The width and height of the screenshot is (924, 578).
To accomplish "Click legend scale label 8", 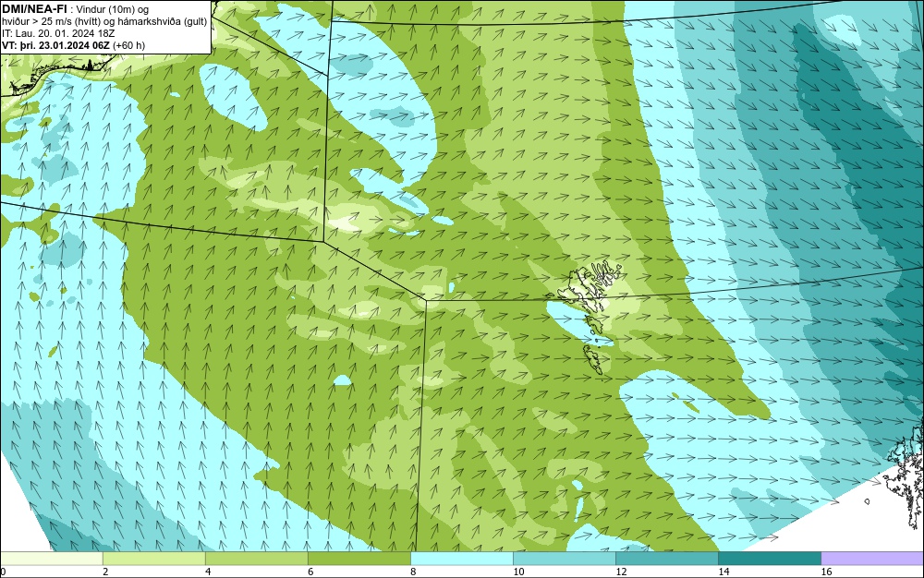I will (413, 572).
